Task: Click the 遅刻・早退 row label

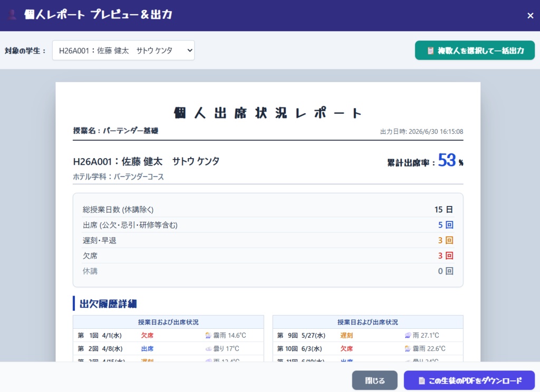Action: click(x=99, y=241)
